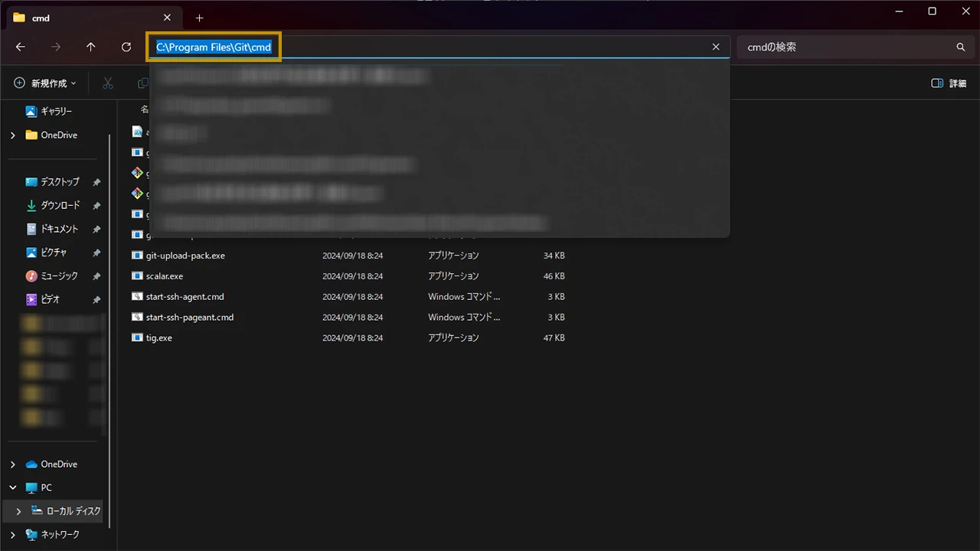Click the address bar path C:\Program Files\Git\cmd
980x551 pixels.
pyautogui.click(x=214, y=47)
